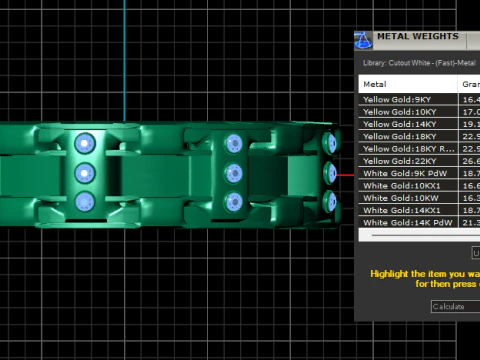This screenshot has width=480, height=360.
Task: Select the White Gold:9K PdW row
Action: pos(419,173)
